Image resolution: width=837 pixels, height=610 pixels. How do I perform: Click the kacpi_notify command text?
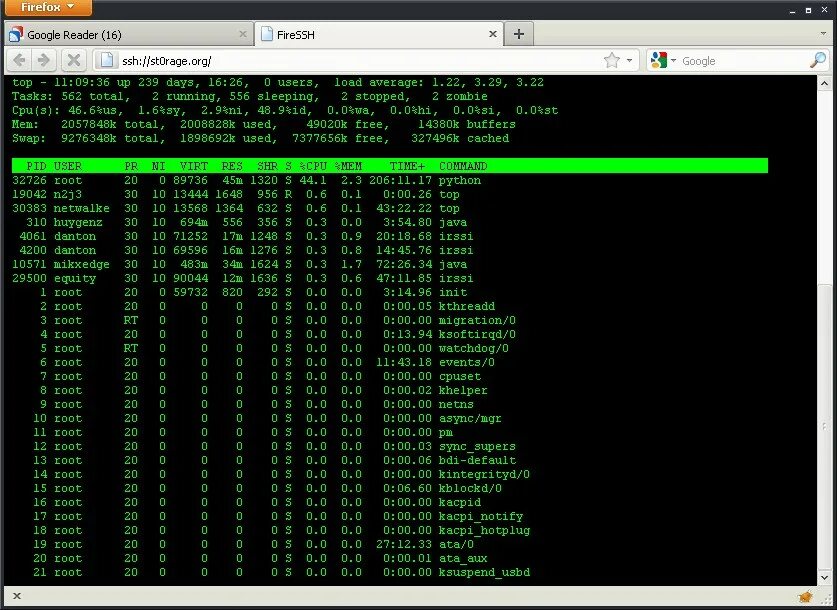pyautogui.click(x=480, y=516)
